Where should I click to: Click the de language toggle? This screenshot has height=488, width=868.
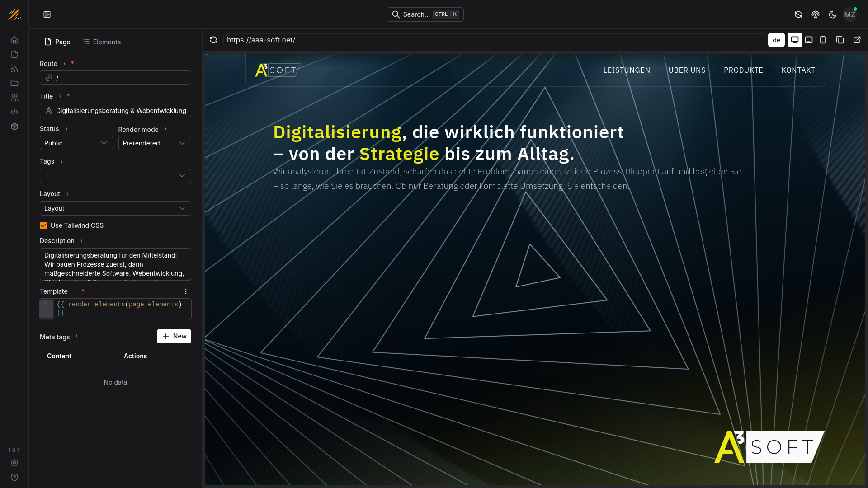click(776, 40)
